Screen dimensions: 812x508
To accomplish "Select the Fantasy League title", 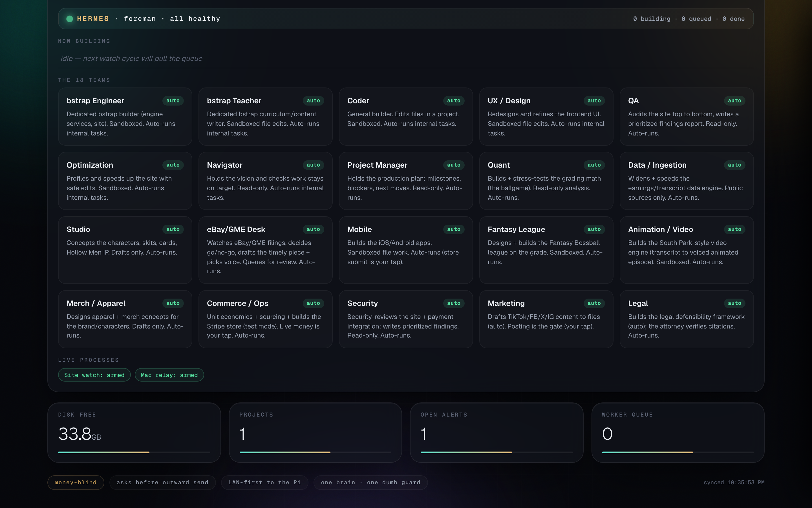I will (x=516, y=229).
